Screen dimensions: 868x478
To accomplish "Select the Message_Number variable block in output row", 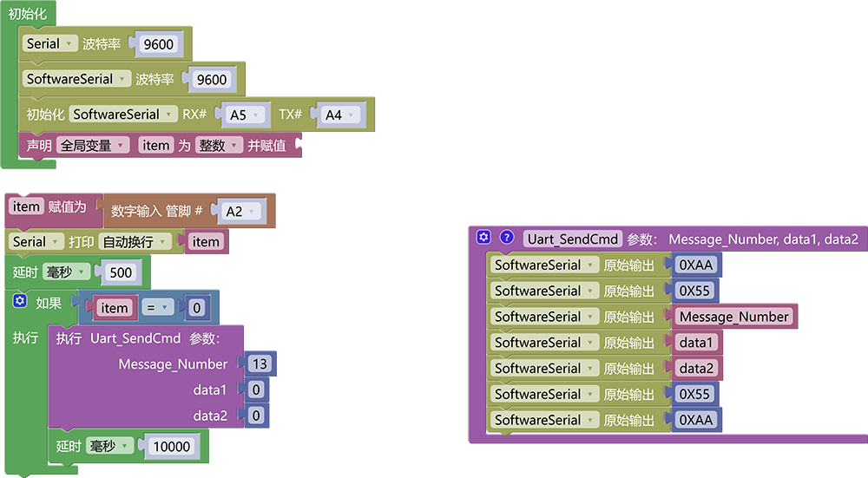I will coord(734,317).
